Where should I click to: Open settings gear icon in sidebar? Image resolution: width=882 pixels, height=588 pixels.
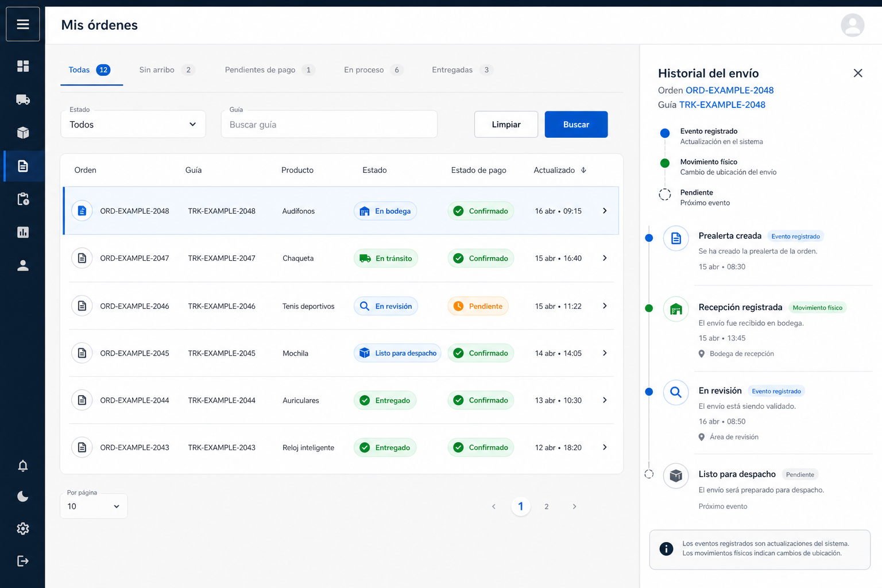tap(23, 528)
